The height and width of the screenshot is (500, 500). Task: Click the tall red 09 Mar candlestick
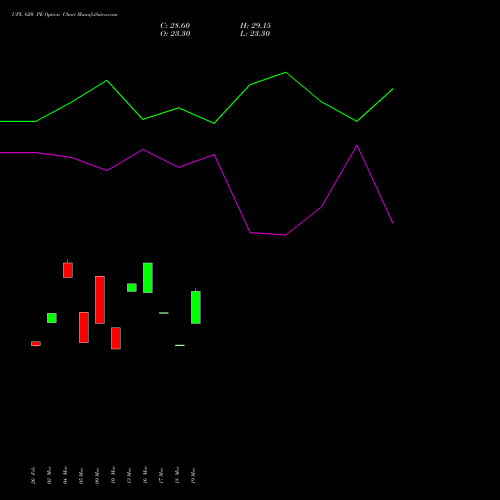pyautogui.click(x=100, y=300)
